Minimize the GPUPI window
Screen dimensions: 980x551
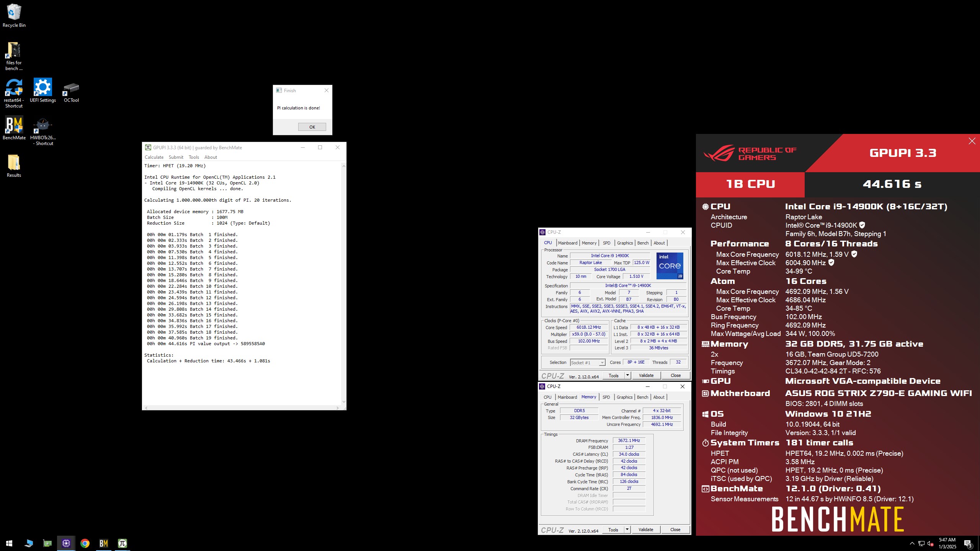point(303,147)
